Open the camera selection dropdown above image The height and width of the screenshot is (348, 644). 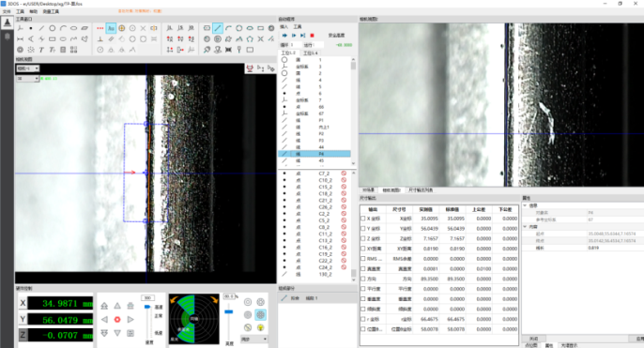click(28, 68)
